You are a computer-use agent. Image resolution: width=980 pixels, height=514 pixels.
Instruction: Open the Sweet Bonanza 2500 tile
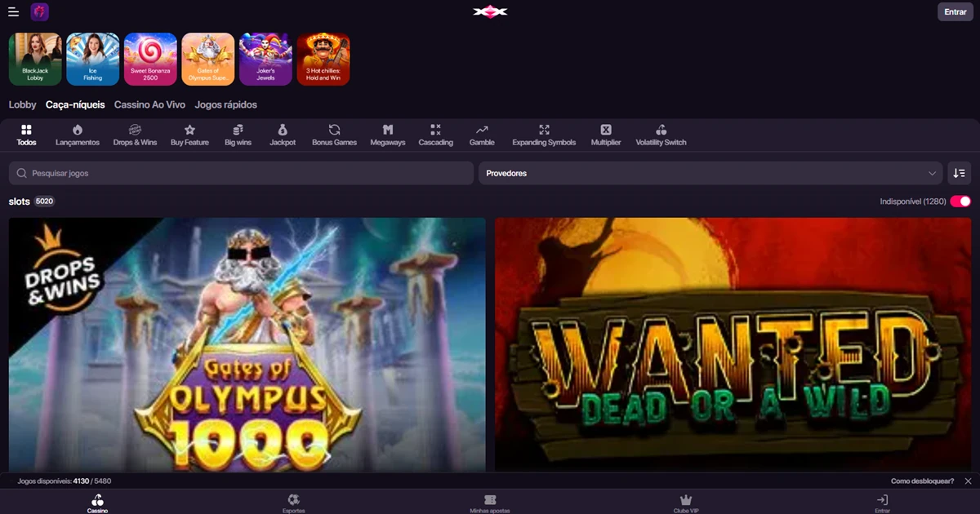(x=150, y=60)
